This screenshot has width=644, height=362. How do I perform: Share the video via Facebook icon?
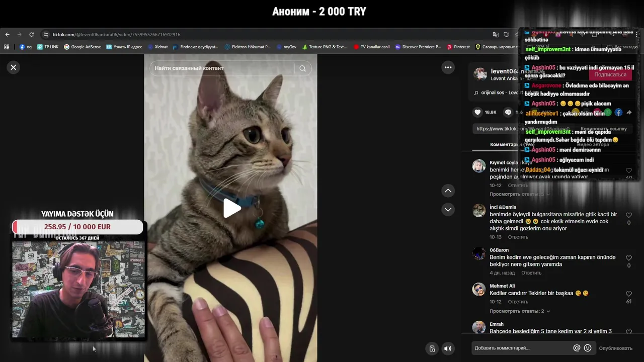click(x=618, y=113)
